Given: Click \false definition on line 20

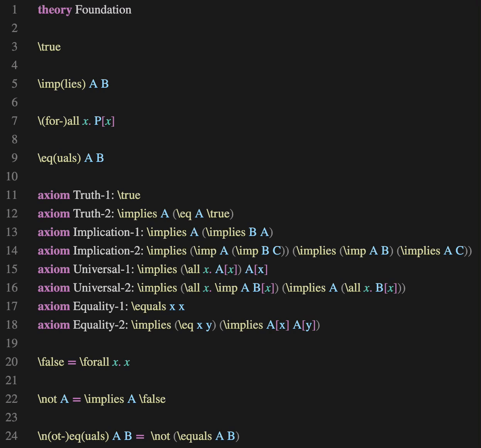Looking at the screenshot, I should tap(51, 362).
